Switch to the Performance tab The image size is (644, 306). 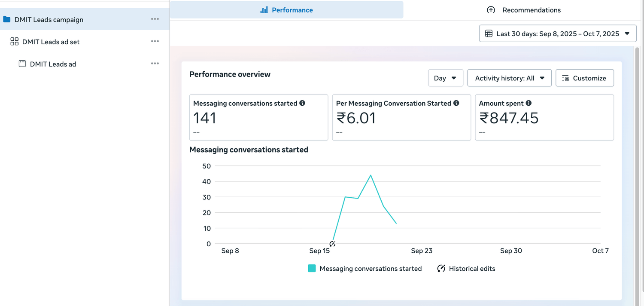(x=287, y=10)
